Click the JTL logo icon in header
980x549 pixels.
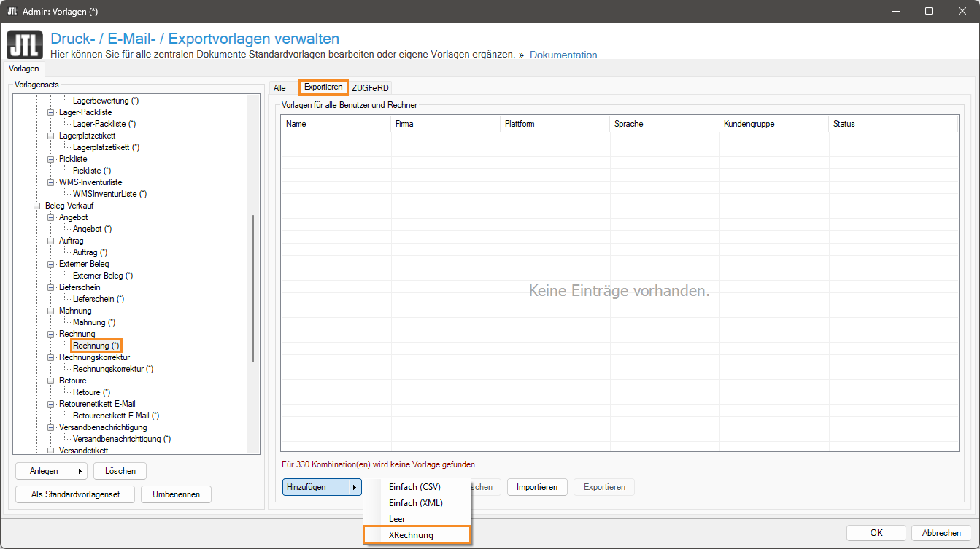click(24, 44)
